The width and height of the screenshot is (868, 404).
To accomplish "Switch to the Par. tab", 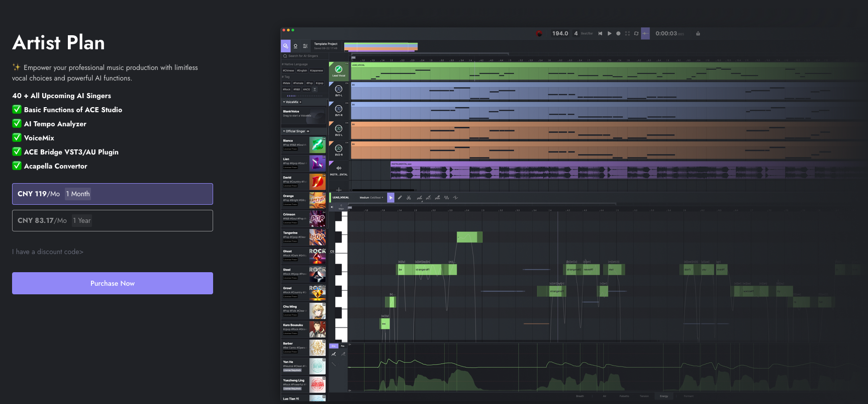I will pyautogui.click(x=343, y=346).
